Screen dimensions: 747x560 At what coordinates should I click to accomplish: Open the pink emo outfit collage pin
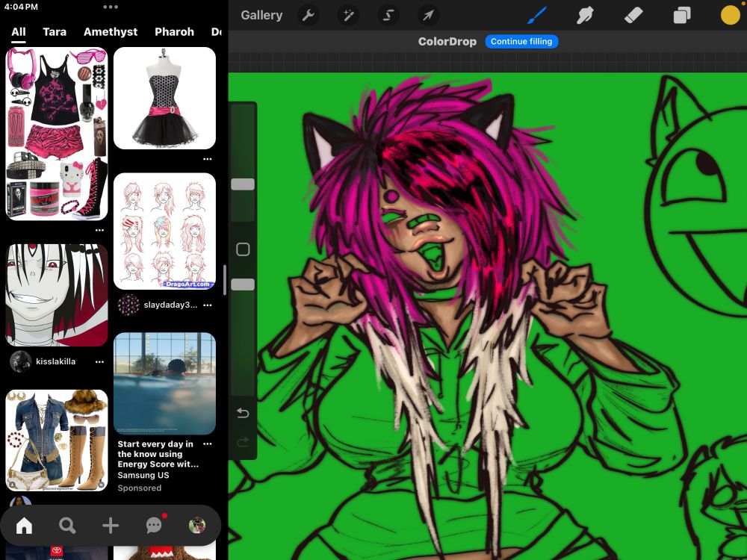pos(57,134)
